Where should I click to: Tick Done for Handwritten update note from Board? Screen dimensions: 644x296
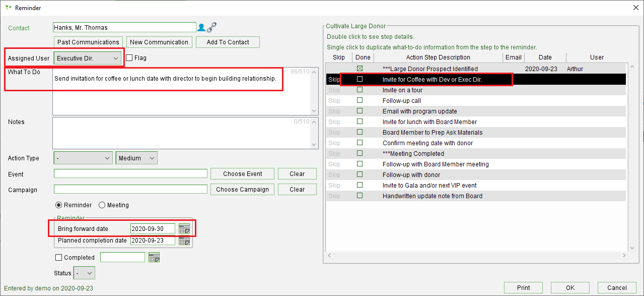click(360, 196)
